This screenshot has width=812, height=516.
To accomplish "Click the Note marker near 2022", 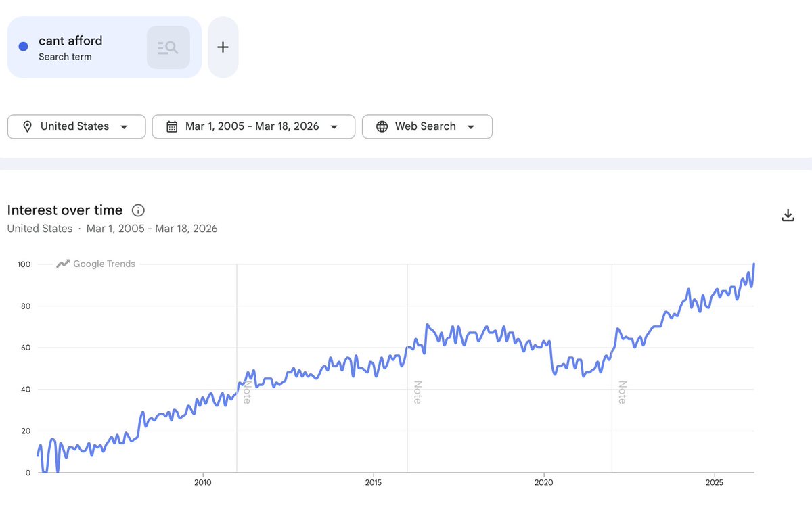I will click(622, 392).
